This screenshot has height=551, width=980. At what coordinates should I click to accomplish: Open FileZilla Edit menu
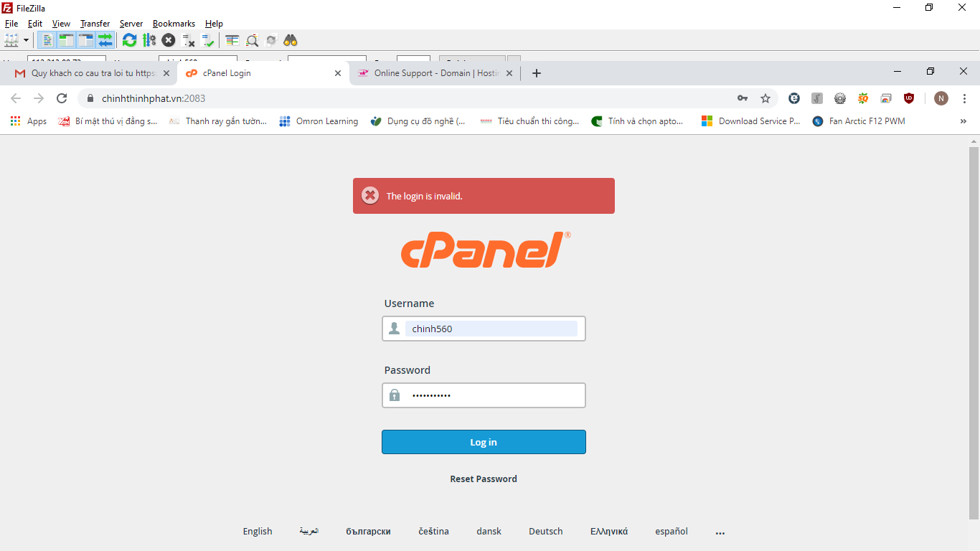click(x=35, y=24)
